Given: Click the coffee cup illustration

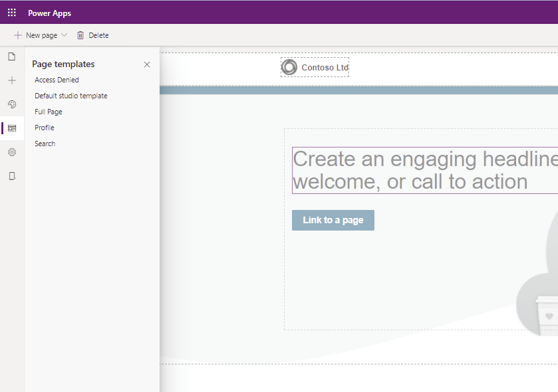Looking at the screenshot, I should tap(546, 316).
